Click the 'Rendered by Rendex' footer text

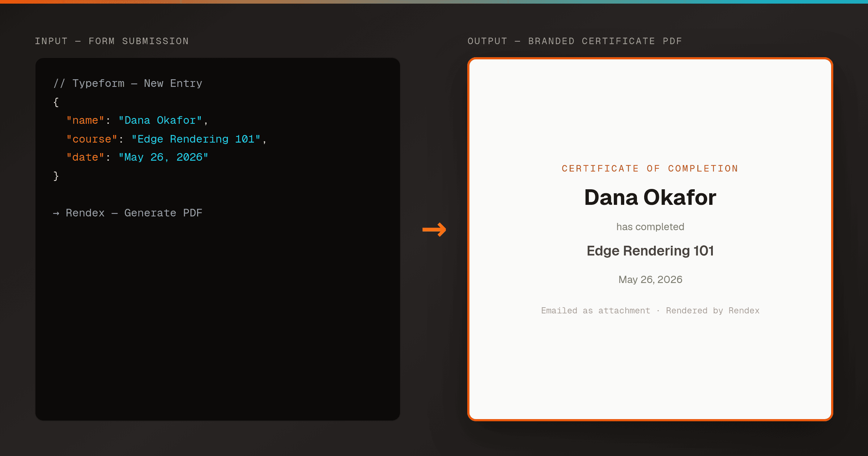[713, 311]
